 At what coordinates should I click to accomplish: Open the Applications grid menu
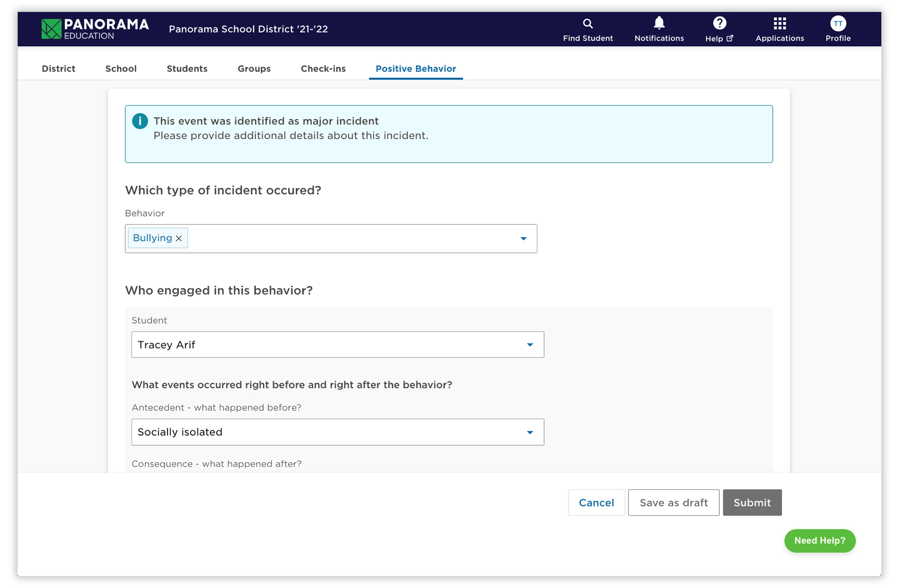(x=779, y=23)
